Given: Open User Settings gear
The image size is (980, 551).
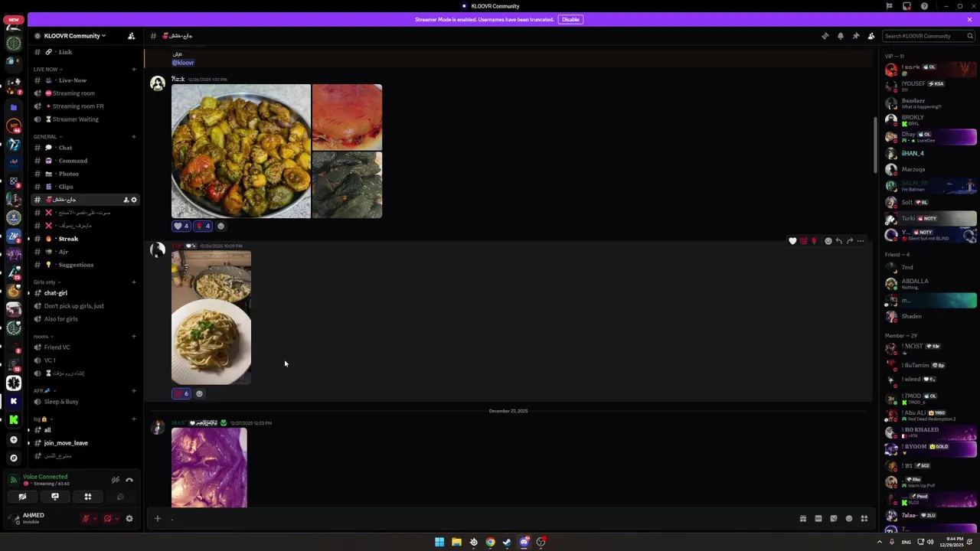Looking at the screenshot, I should tap(129, 519).
